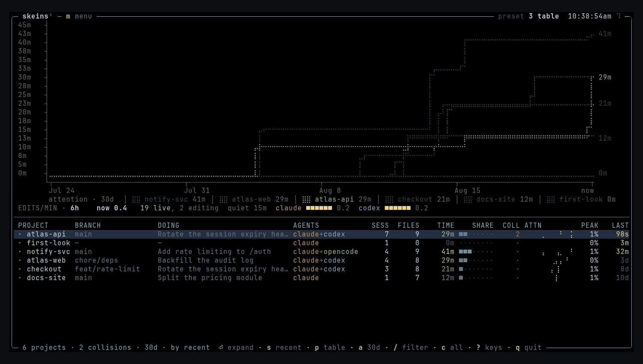Image resolution: width=643 pixels, height=364 pixels.
Task: Click the dotted grip icon beside clock
Action: click(619, 16)
